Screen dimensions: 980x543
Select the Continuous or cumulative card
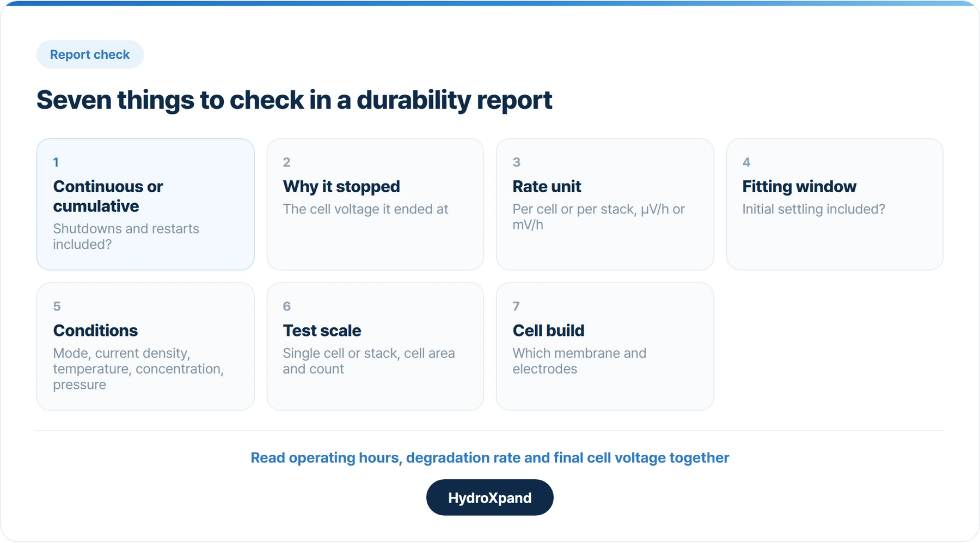[145, 204]
